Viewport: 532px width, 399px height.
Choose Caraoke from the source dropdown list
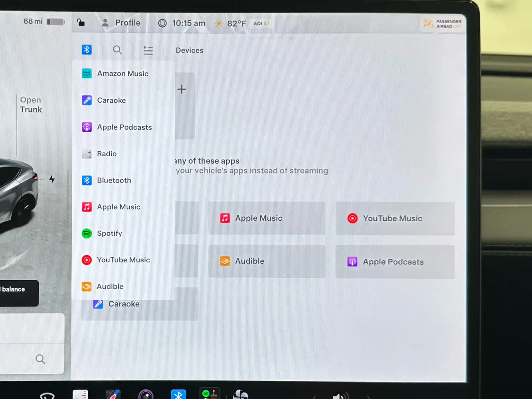(x=123, y=100)
